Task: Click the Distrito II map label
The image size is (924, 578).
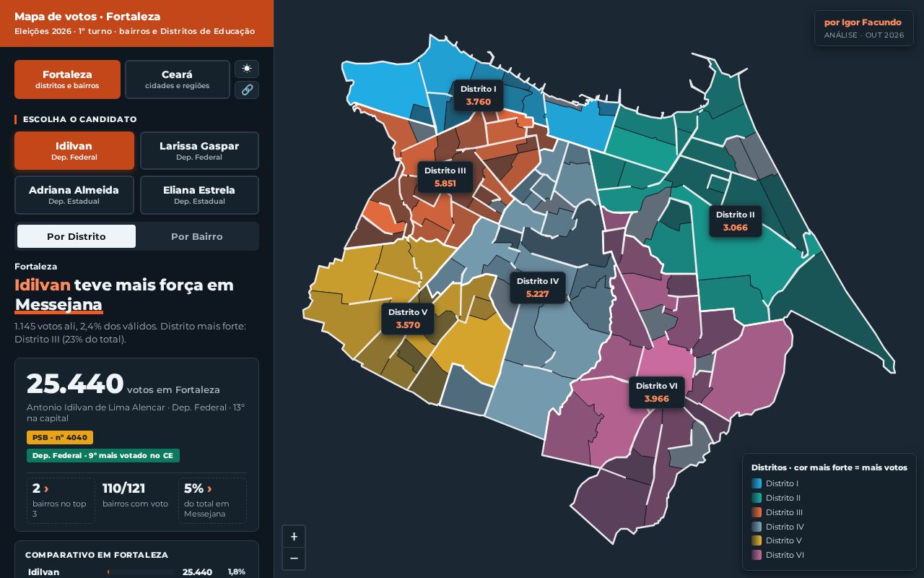Action: click(736, 221)
